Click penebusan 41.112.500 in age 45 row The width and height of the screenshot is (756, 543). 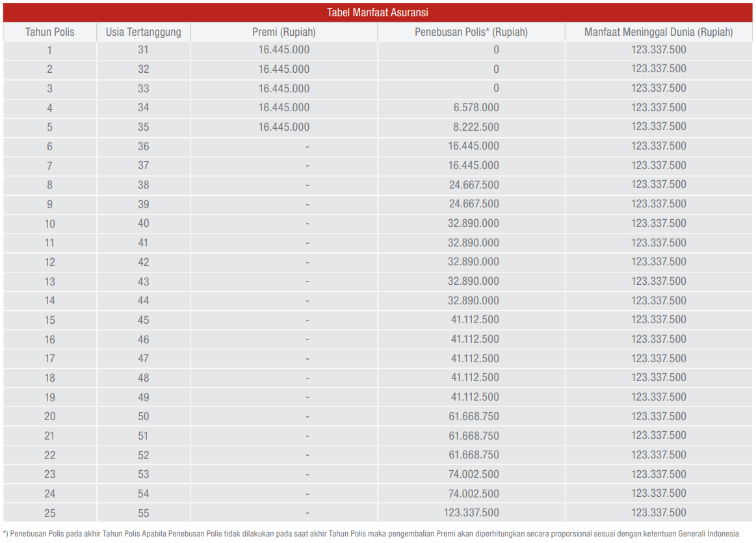coord(475,320)
